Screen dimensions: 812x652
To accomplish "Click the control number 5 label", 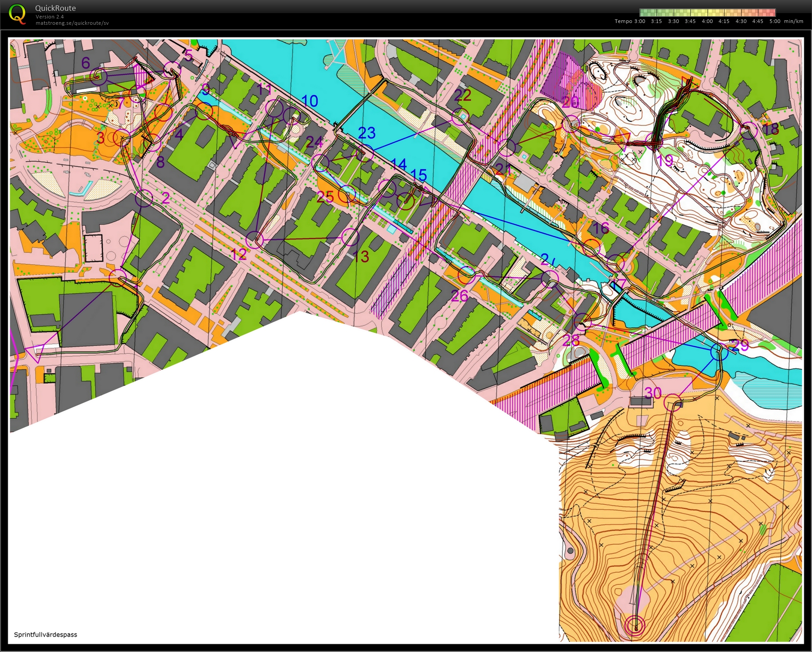I will [x=188, y=56].
